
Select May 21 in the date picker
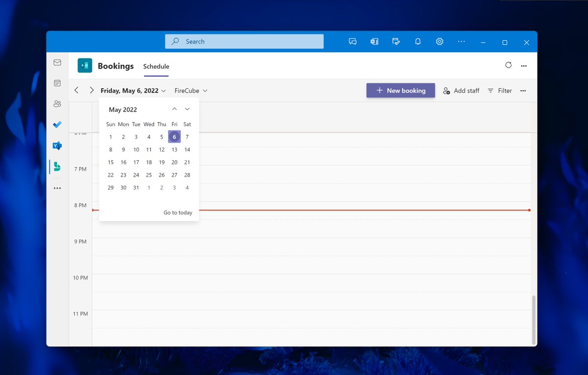pos(187,162)
